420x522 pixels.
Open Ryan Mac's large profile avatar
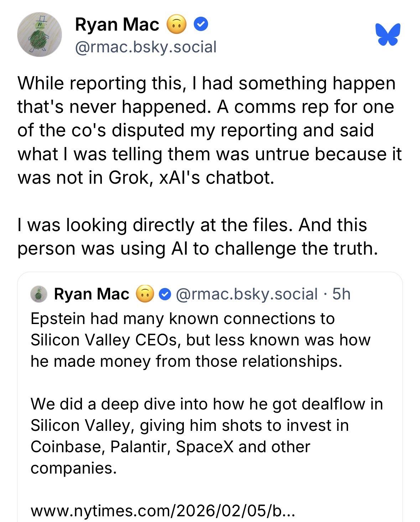click(x=40, y=35)
